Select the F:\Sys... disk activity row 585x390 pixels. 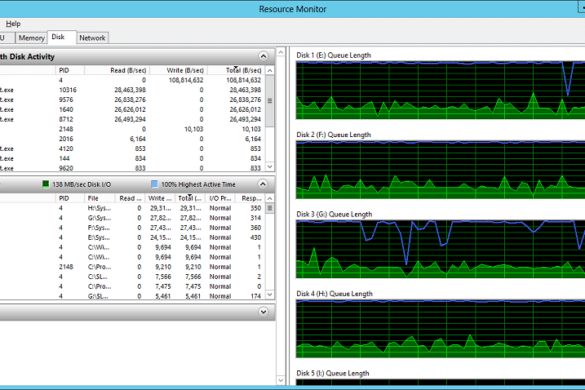pos(132,228)
